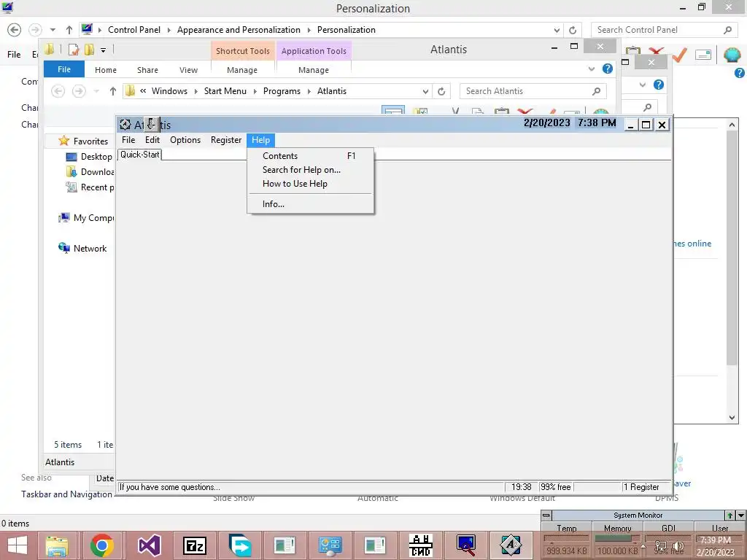Open the Atlantis Edit menu
The image size is (747, 560).
[152, 140]
